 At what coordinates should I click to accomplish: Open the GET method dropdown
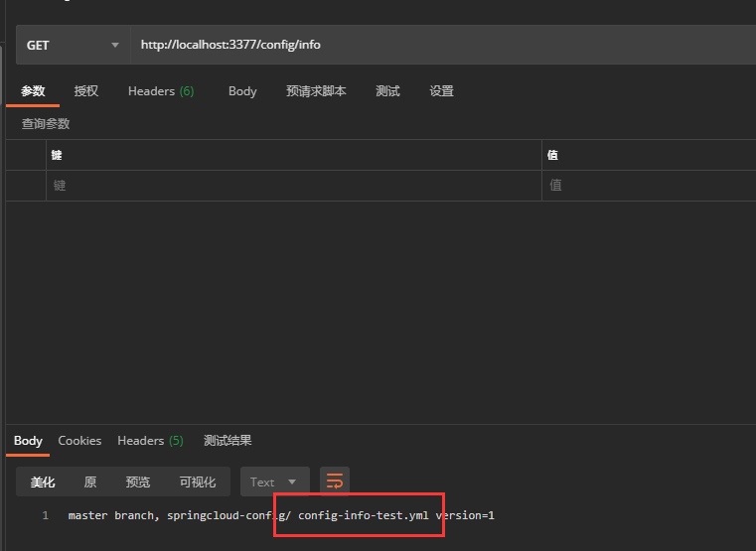(73, 45)
